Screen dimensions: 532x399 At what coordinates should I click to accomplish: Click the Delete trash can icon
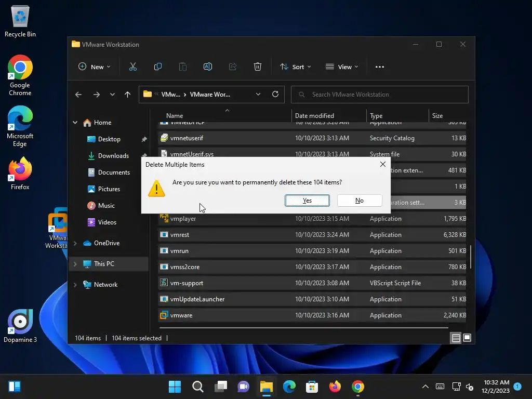click(258, 67)
